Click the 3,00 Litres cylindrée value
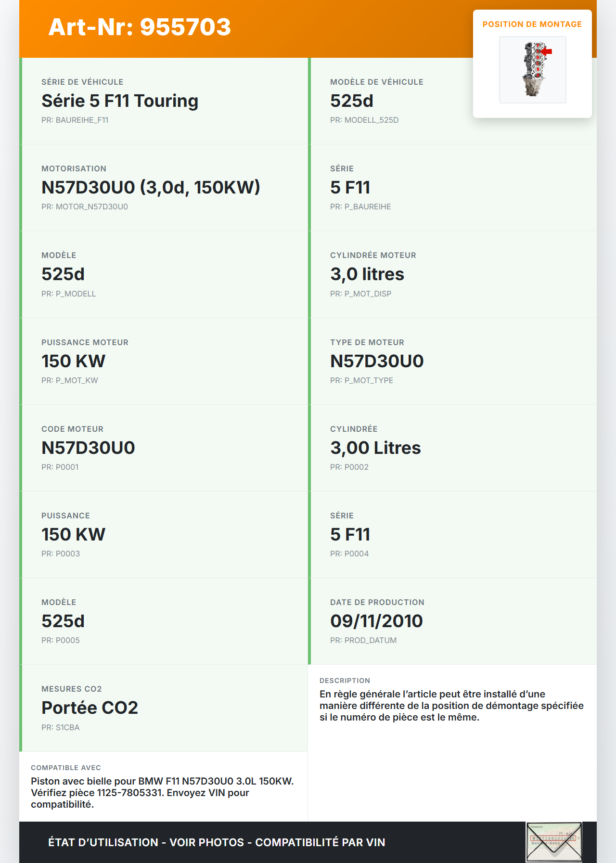616x863 pixels. tap(375, 448)
